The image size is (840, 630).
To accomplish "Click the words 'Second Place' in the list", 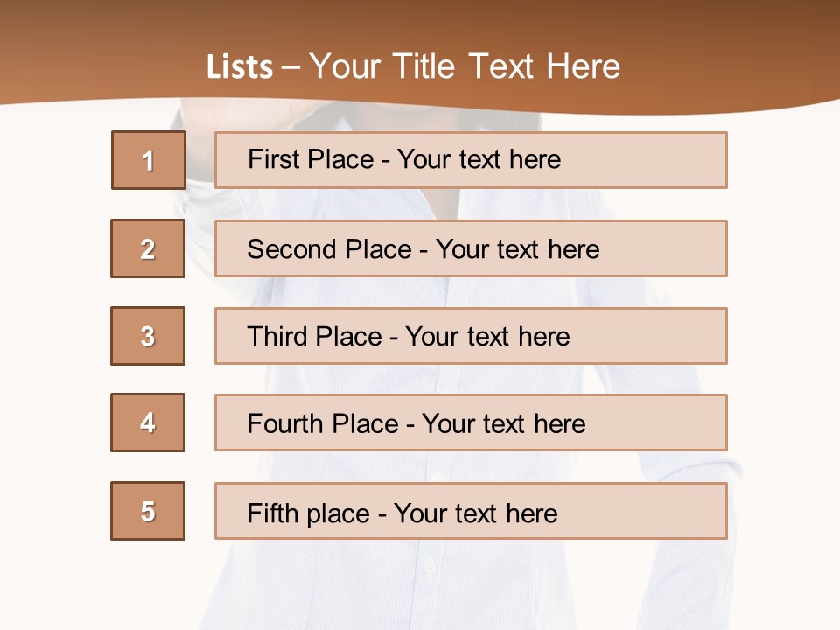I will (x=328, y=249).
